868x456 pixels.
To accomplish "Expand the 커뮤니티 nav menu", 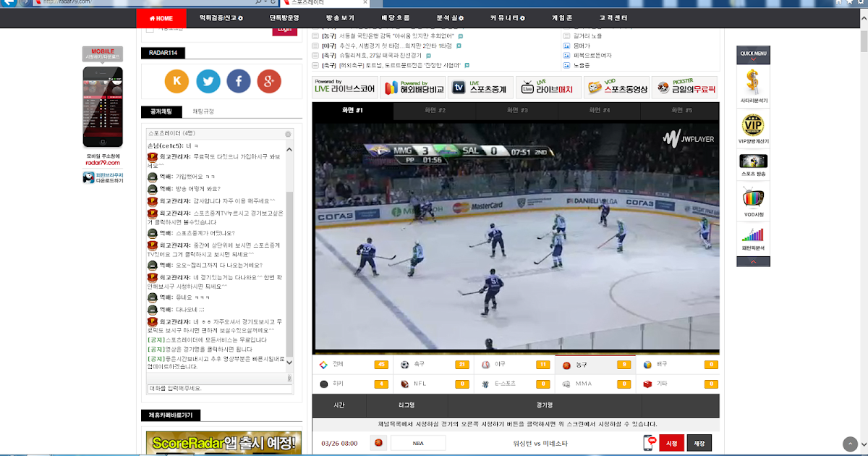I will [x=507, y=17].
